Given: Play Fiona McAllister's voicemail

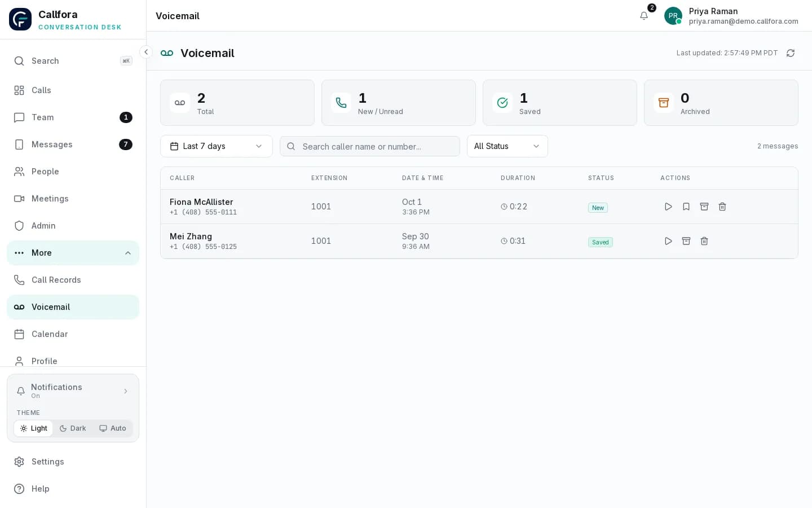Looking at the screenshot, I should 668,207.
